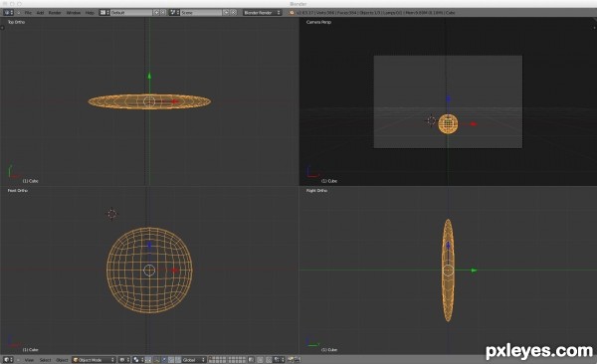Screen dimensions: 597x364
Task: Click the (1) Cube label in Right Ortho view
Action: tap(329, 349)
